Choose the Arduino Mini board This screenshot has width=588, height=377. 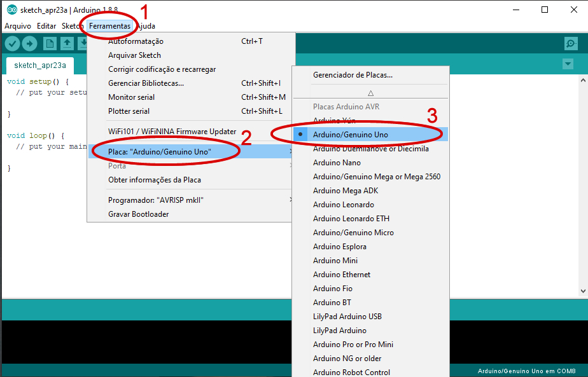[x=370, y=261]
